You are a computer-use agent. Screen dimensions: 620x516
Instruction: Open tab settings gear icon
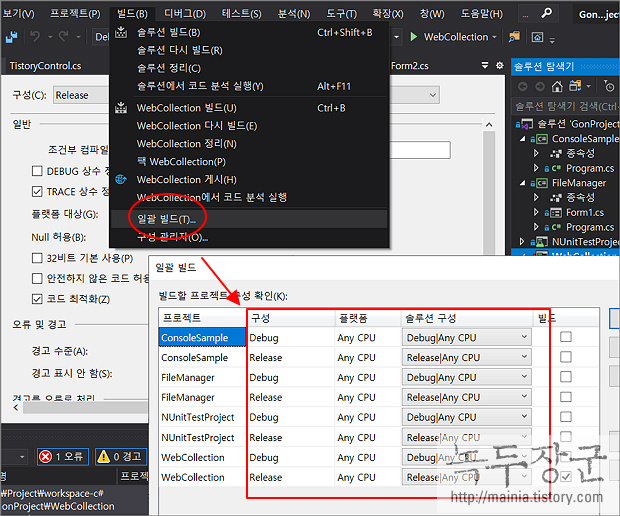(x=499, y=65)
